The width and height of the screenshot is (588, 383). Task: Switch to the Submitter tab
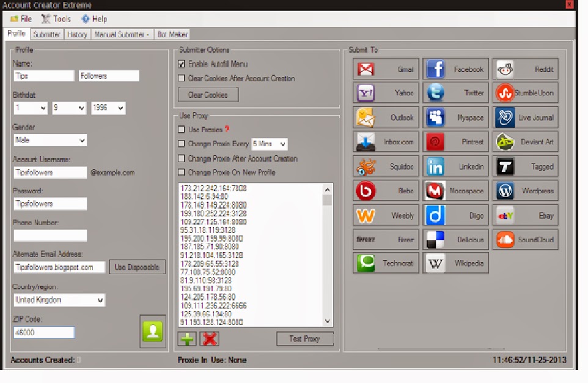click(x=46, y=34)
